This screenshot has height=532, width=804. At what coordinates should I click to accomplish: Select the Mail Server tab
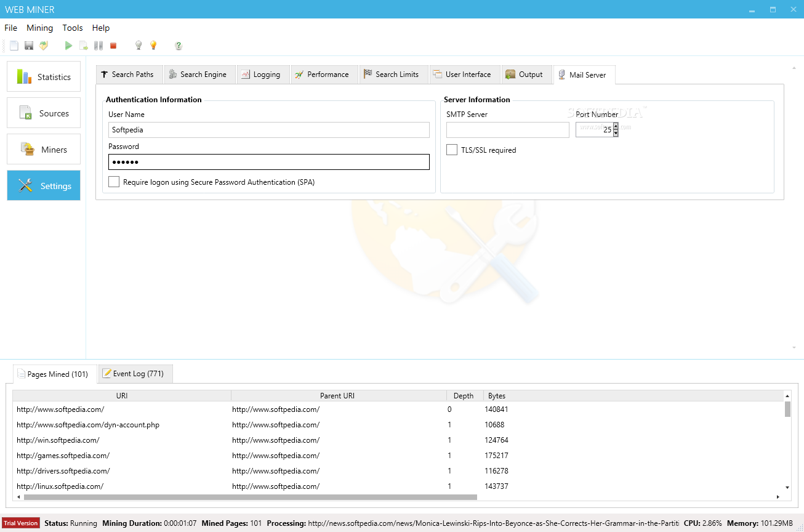coord(584,75)
